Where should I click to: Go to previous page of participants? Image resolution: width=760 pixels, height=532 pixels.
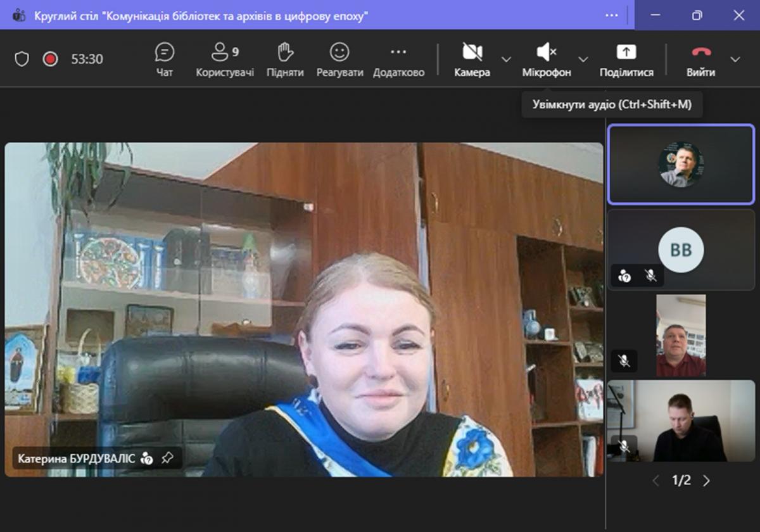656,481
